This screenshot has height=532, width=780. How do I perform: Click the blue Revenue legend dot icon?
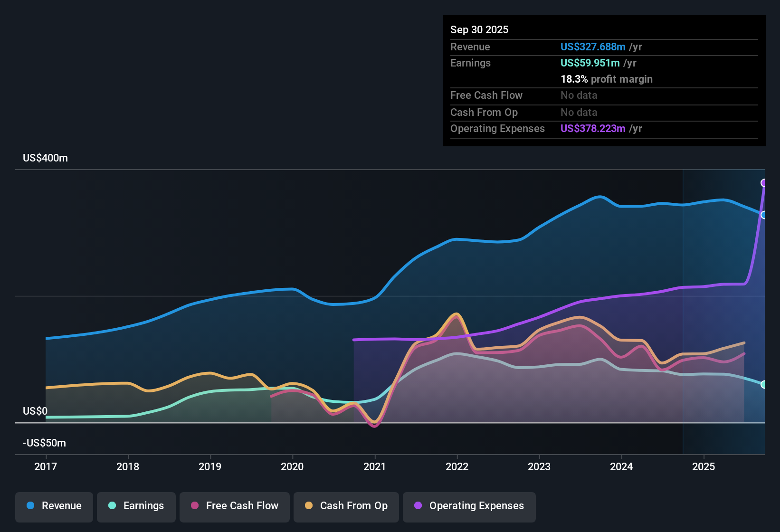pos(29,506)
